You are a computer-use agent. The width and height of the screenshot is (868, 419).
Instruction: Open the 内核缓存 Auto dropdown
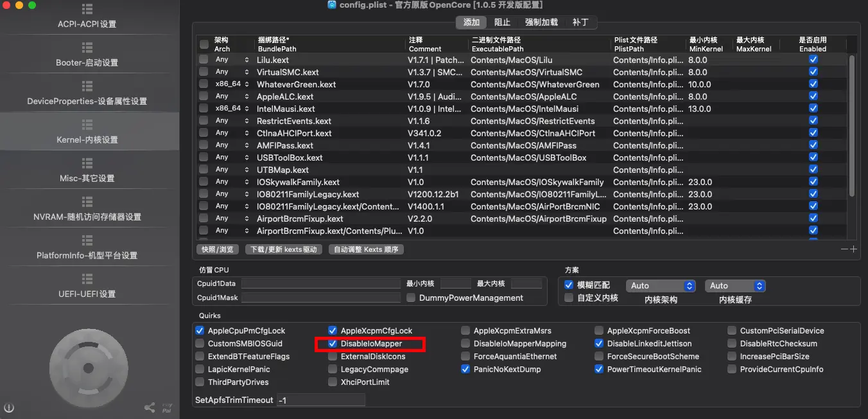tap(735, 286)
